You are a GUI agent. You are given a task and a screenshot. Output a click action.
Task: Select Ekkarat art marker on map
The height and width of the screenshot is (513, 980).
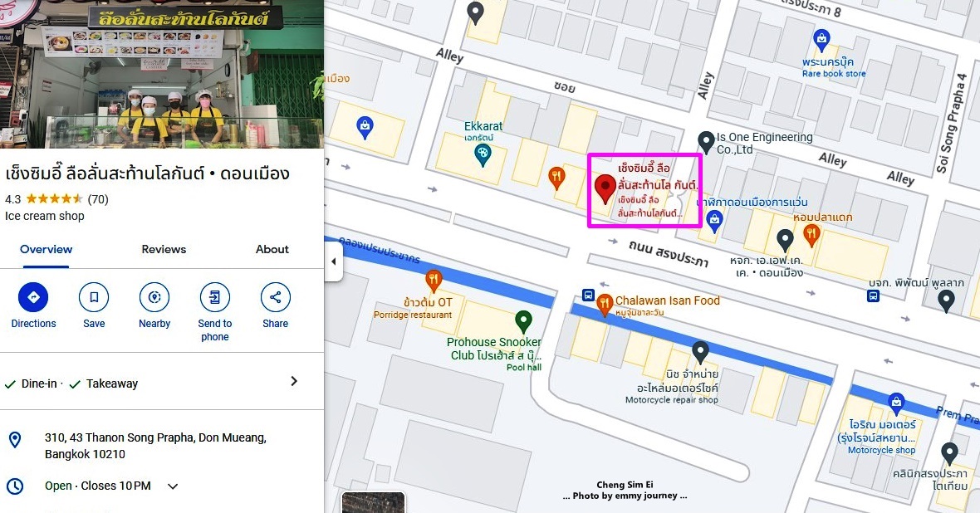coord(483,155)
